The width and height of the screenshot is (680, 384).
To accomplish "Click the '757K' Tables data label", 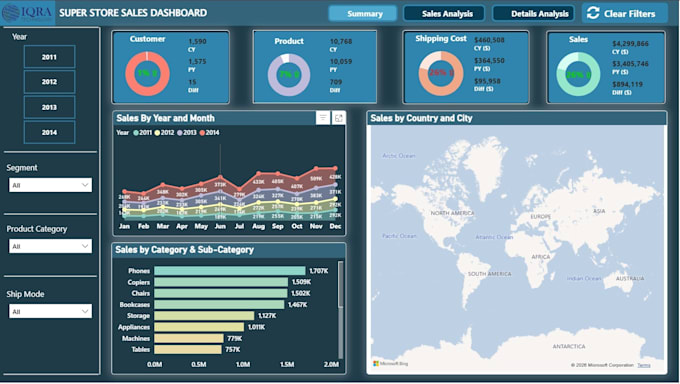I will 233,349.
